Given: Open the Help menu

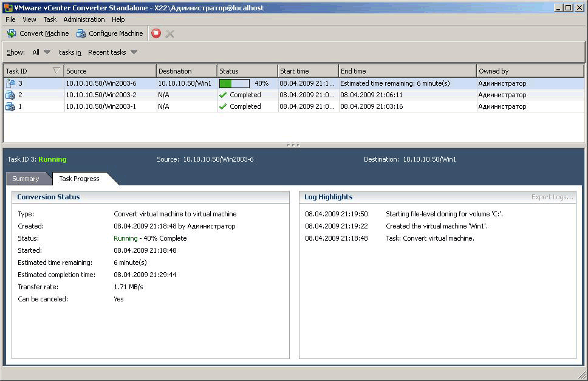Looking at the screenshot, I should 118,19.
